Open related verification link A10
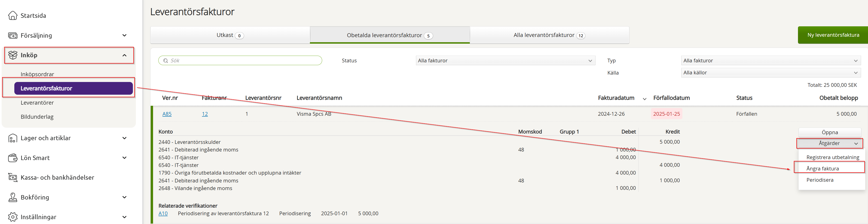 (x=163, y=214)
